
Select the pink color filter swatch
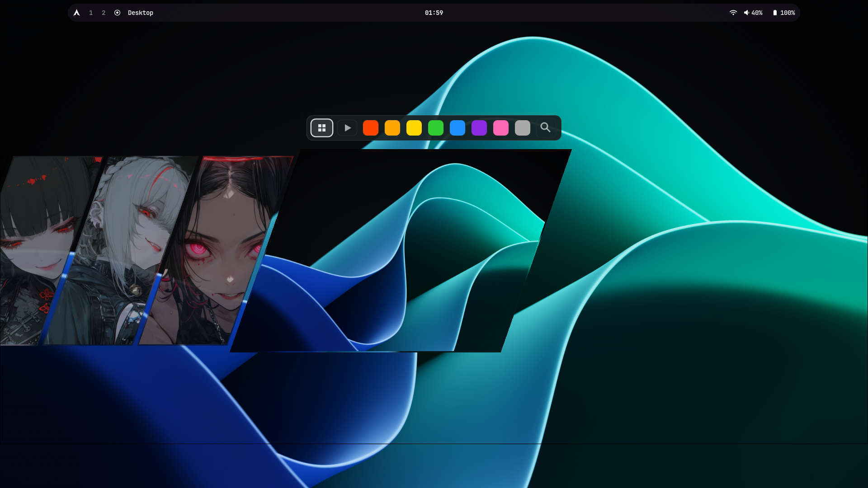tap(501, 128)
